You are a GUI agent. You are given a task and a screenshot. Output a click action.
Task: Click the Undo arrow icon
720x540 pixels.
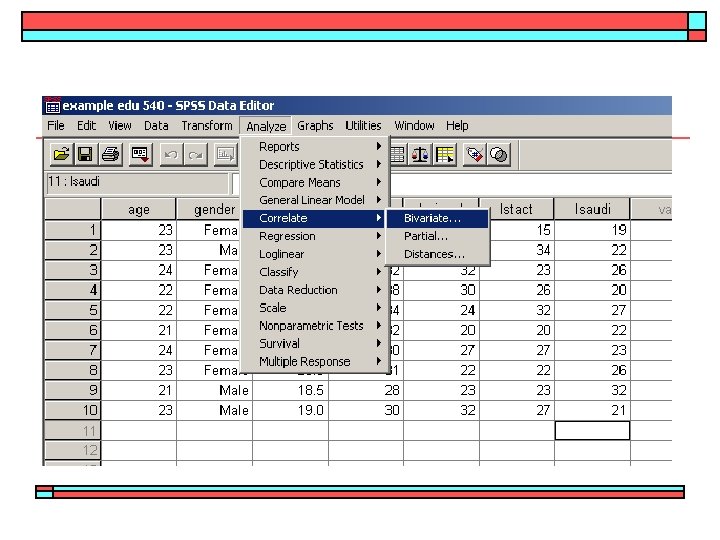(171, 155)
